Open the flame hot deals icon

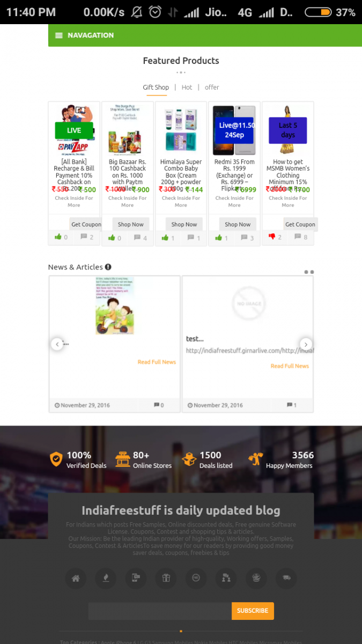point(106,578)
